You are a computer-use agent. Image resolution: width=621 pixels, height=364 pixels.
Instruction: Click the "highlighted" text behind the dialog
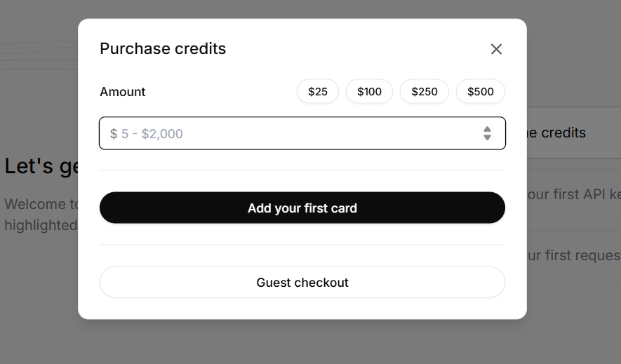(41, 225)
